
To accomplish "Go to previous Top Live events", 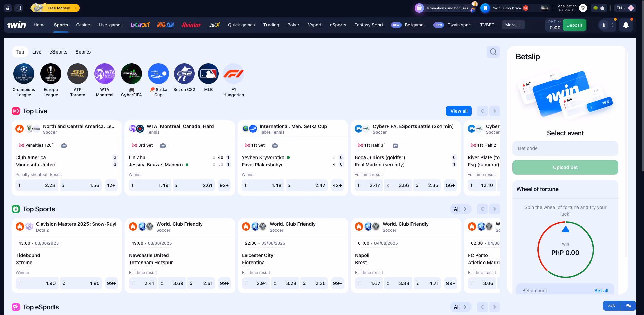I will pyautogui.click(x=482, y=111).
